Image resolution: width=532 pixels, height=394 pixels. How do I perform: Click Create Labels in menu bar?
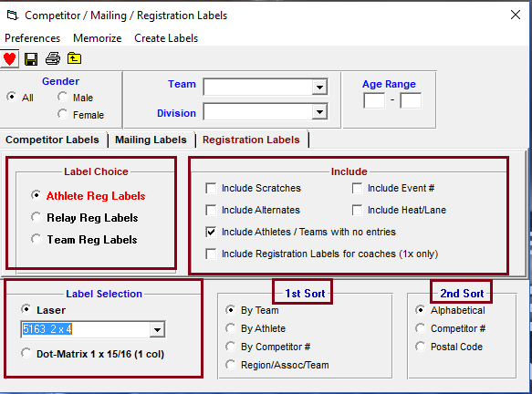click(166, 38)
